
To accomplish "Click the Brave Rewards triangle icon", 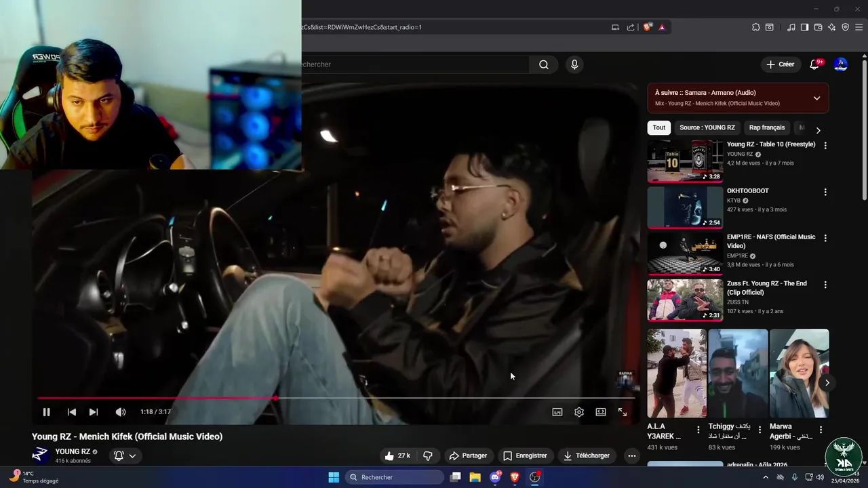I will point(662,27).
